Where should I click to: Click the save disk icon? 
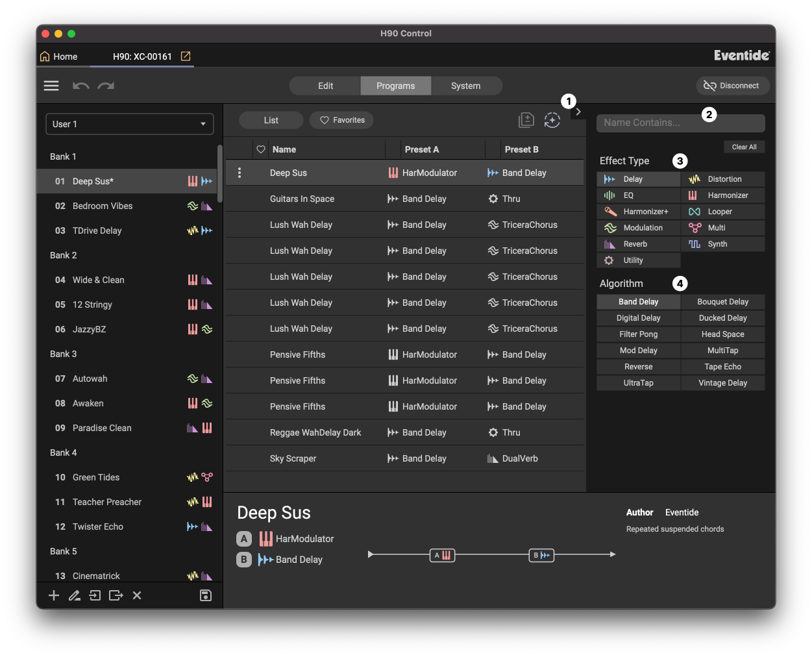(x=205, y=595)
